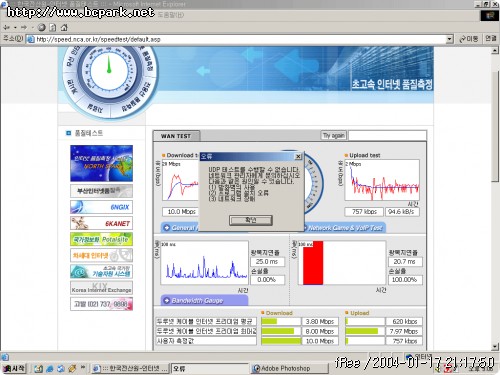Go back with the Back arrow

(6, 27)
